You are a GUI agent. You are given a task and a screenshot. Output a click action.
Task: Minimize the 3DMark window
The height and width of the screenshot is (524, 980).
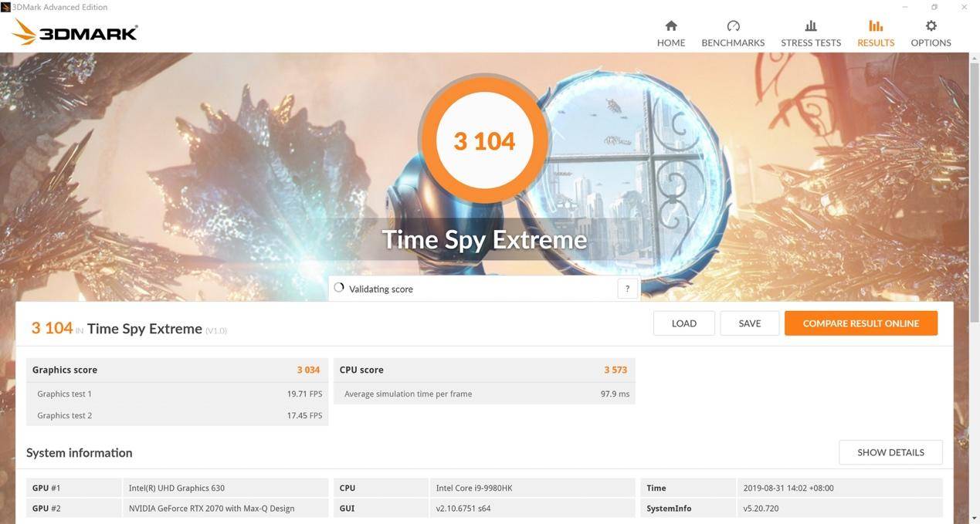click(x=904, y=7)
